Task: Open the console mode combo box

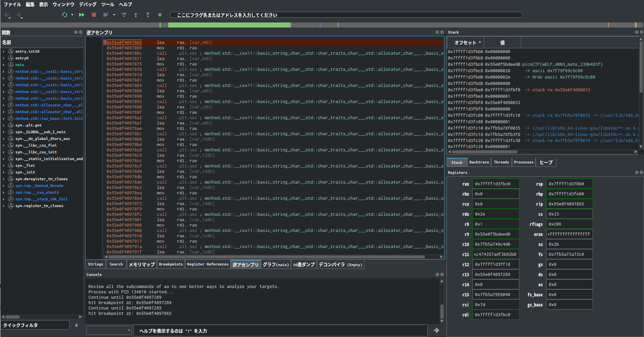Action: [x=109, y=330]
